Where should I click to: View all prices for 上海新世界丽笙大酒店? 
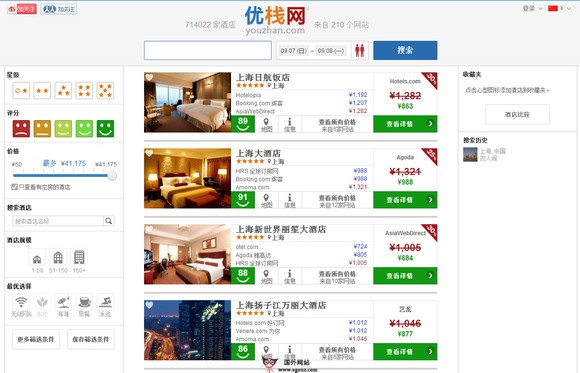point(337,277)
